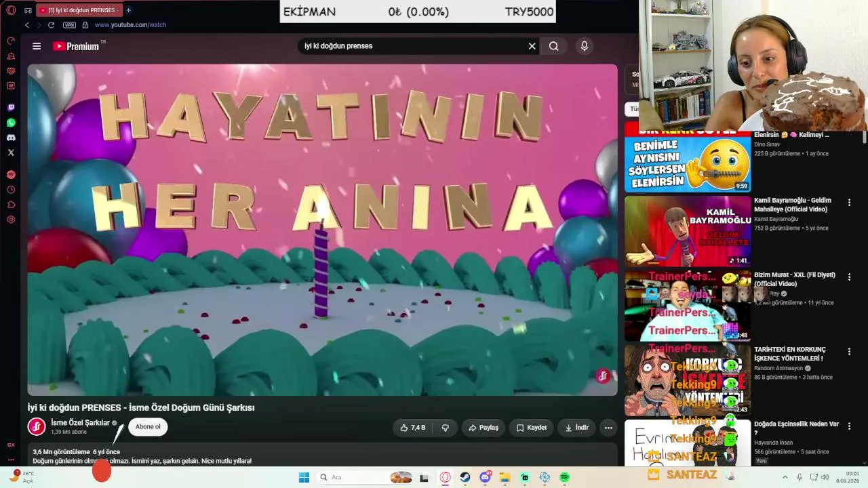
Task: Open Opera sidebar settings gear
Action: pos(11,220)
